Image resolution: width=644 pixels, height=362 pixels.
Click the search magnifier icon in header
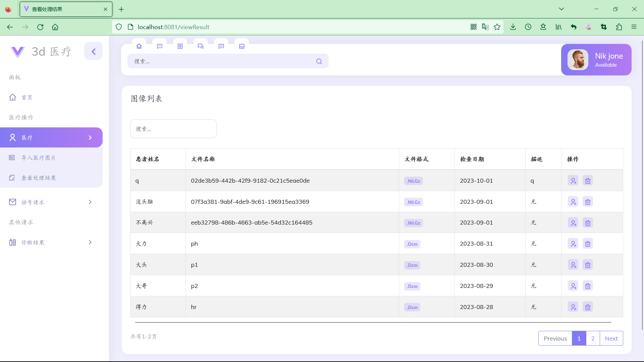coord(319,61)
